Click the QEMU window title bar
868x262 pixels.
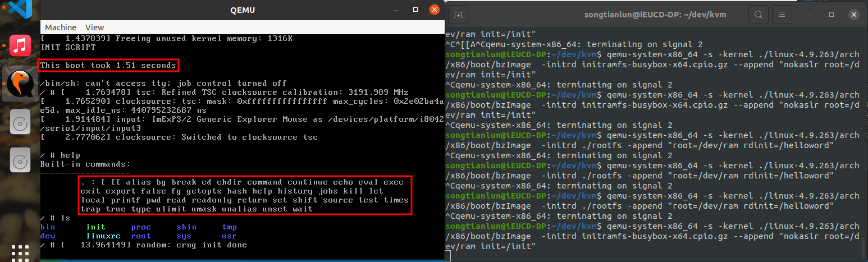[x=241, y=10]
